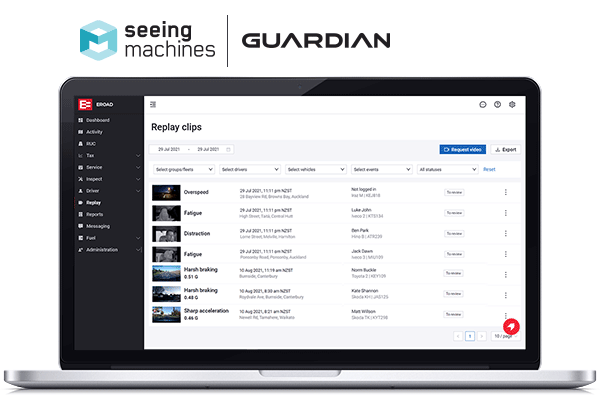Viewport: 600px width, 400px height.
Task: Click the Fuel icon in sidebar
Action: click(x=81, y=238)
